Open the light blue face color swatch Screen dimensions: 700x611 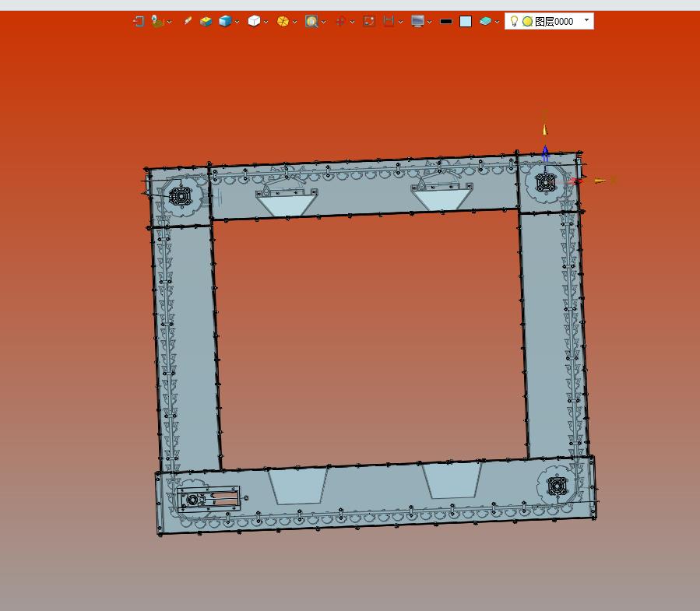click(x=466, y=22)
